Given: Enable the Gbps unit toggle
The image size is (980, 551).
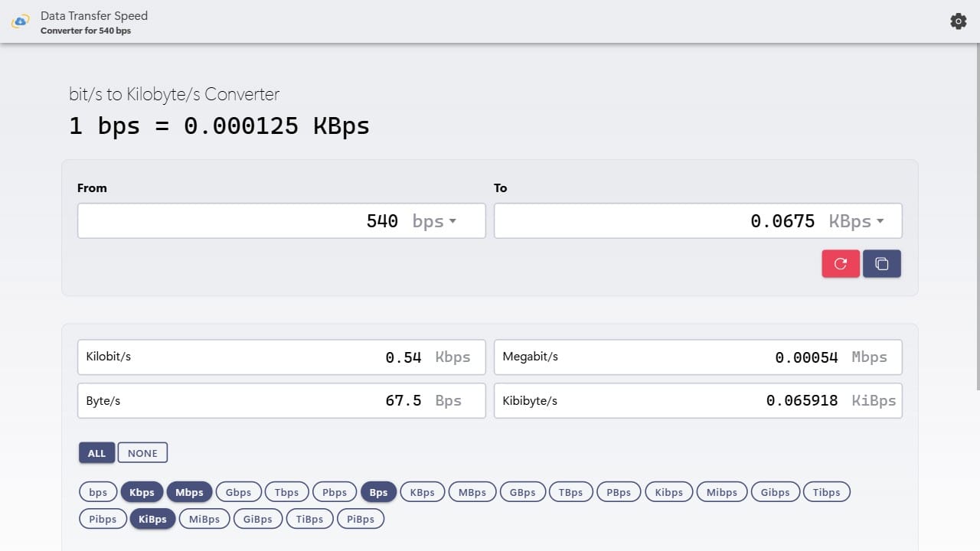Looking at the screenshot, I should [238, 491].
